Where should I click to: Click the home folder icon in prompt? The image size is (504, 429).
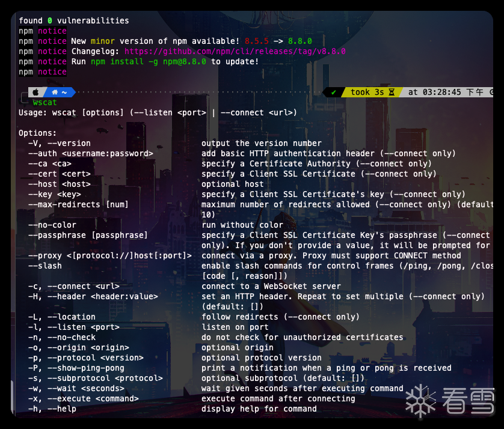[55, 93]
